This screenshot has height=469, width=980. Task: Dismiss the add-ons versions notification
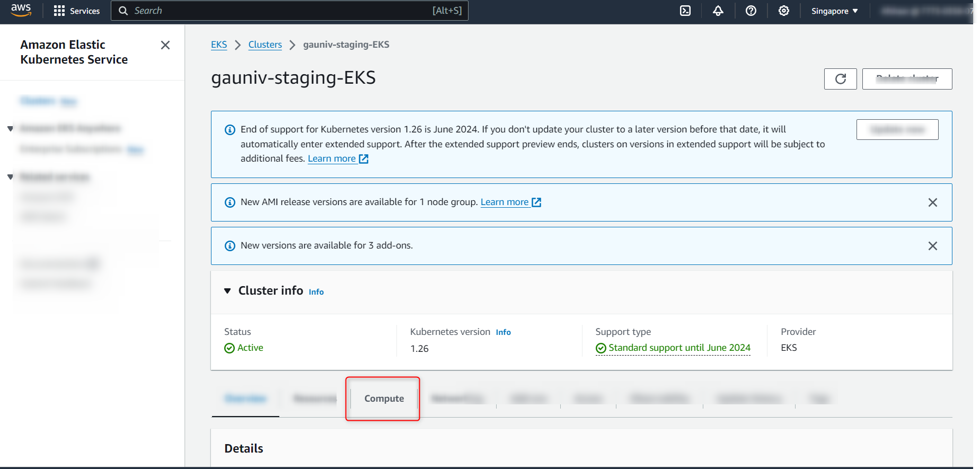coord(933,246)
